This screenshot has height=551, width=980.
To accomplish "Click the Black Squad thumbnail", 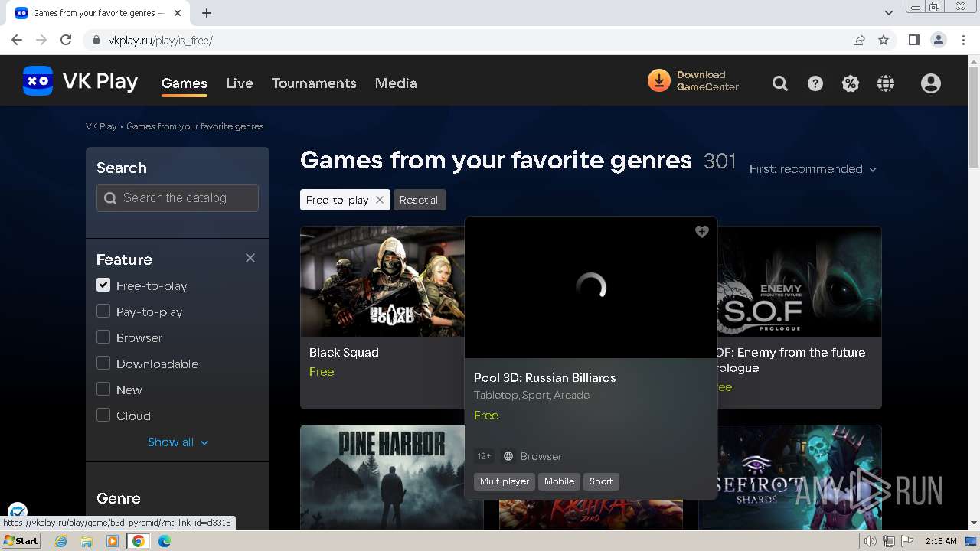I will [x=383, y=281].
